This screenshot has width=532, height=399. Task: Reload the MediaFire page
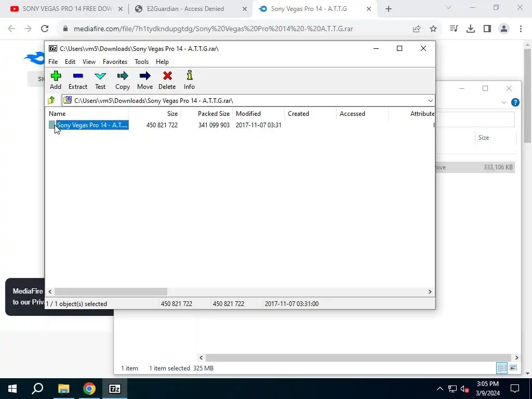(x=45, y=29)
